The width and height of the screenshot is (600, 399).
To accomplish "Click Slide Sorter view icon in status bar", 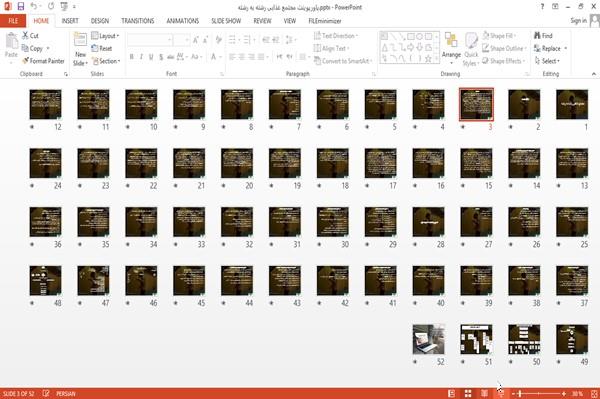I will [x=468, y=394].
